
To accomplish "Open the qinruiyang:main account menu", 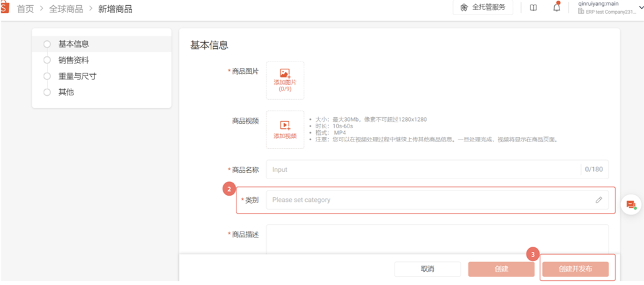I will (605, 7).
